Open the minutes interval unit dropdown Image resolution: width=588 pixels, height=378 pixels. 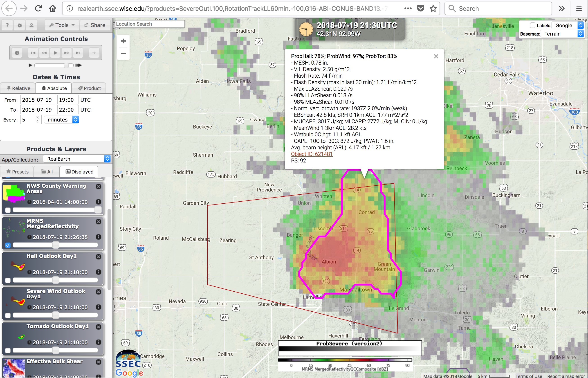[x=61, y=119]
